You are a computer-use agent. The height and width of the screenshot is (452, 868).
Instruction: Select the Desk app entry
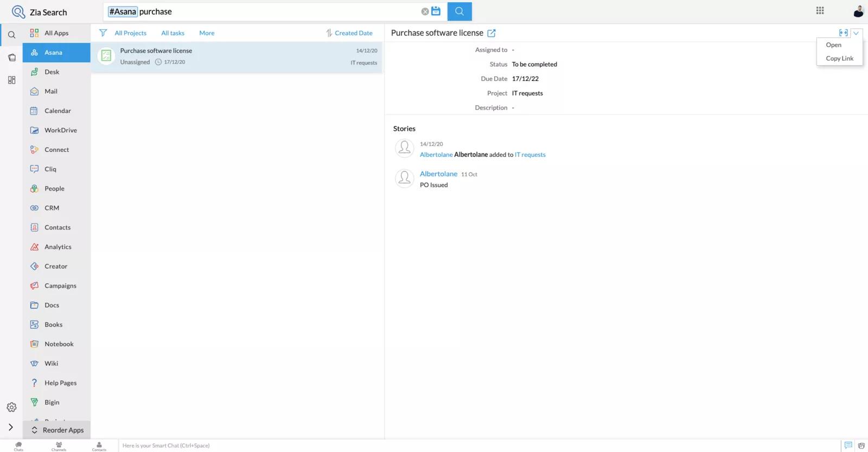click(x=56, y=72)
